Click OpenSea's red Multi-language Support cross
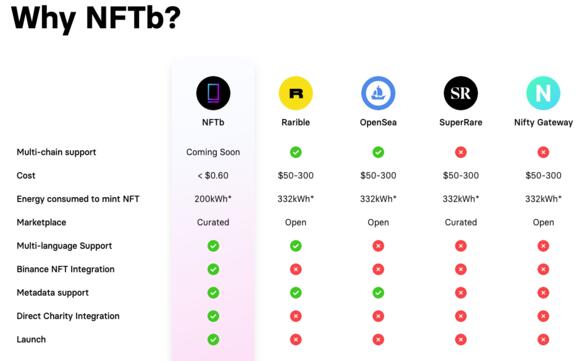The height and width of the screenshot is (361, 580). point(378,246)
